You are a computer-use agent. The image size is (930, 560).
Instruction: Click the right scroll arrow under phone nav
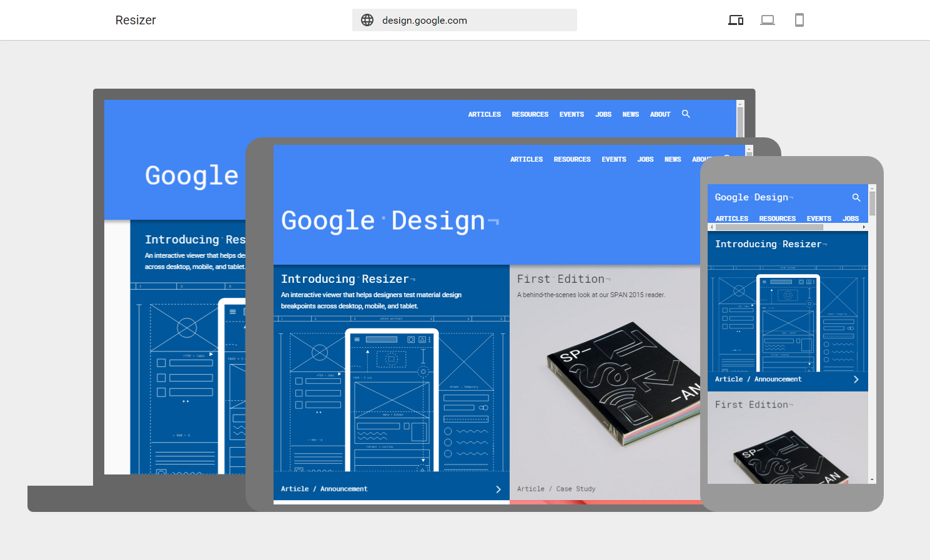864,227
